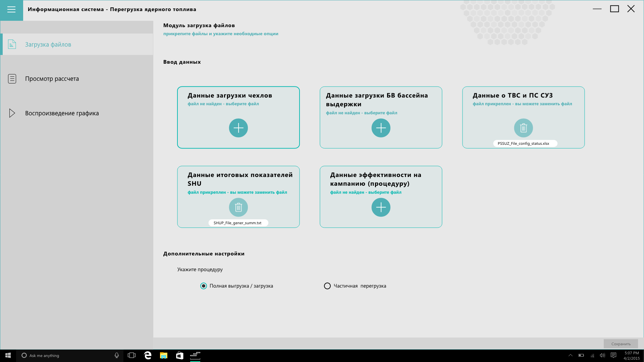644x362 pixels.
Task: Click Дополнительные настройки heading
Action: [204, 254]
